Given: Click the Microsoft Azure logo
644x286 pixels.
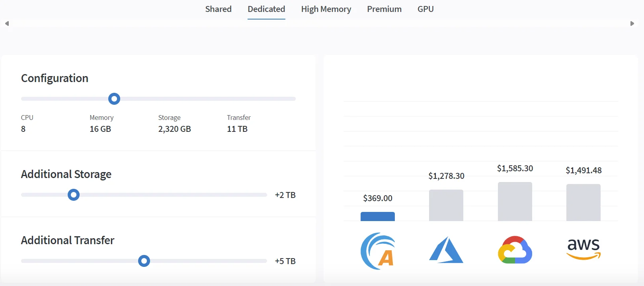Looking at the screenshot, I should pyautogui.click(x=446, y=250).
